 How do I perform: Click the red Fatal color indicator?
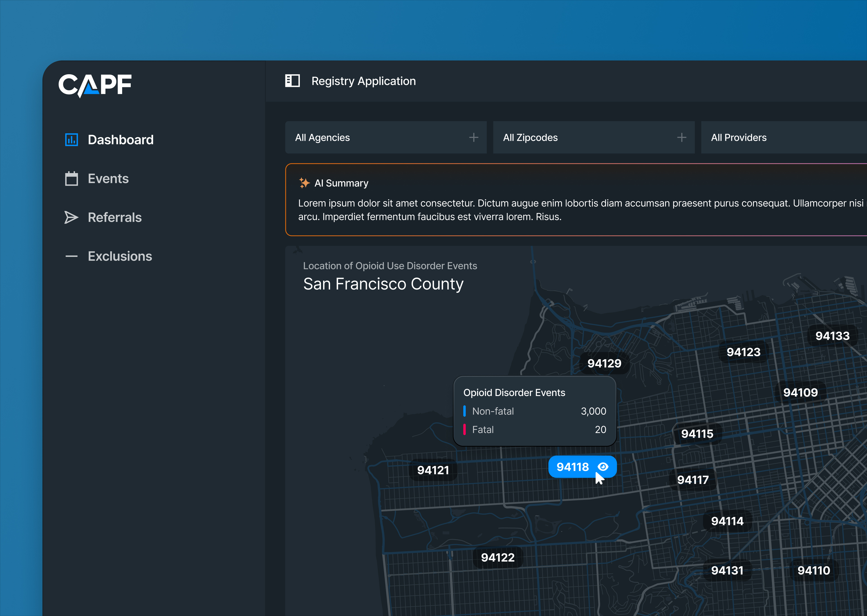[x=464, y=430]
